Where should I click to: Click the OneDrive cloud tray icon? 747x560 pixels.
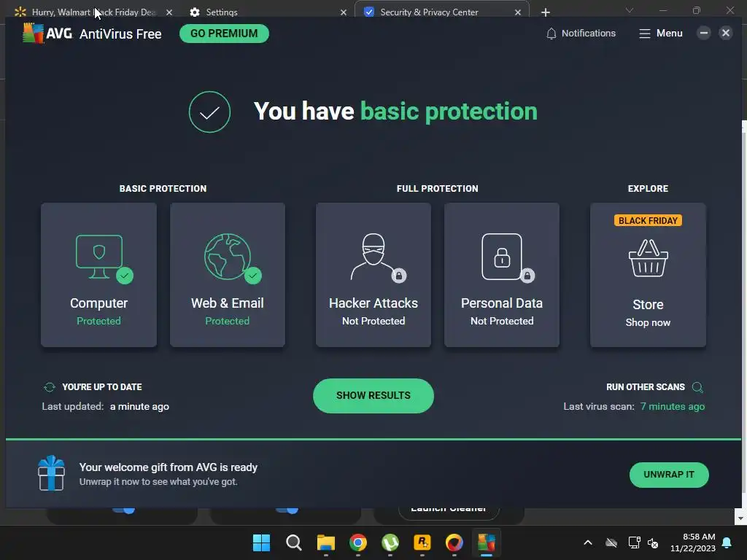[x=611, y=542]
